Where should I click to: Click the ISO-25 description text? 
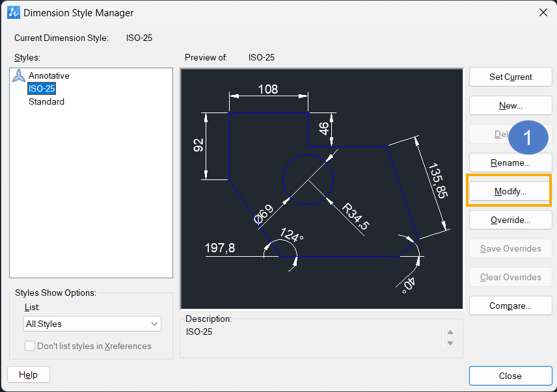pos(199,332)
